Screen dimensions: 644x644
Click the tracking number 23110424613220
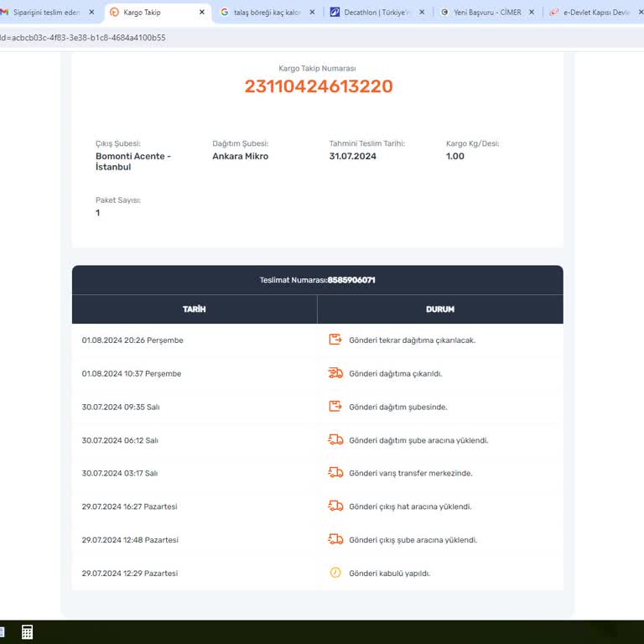pos(318,86)
